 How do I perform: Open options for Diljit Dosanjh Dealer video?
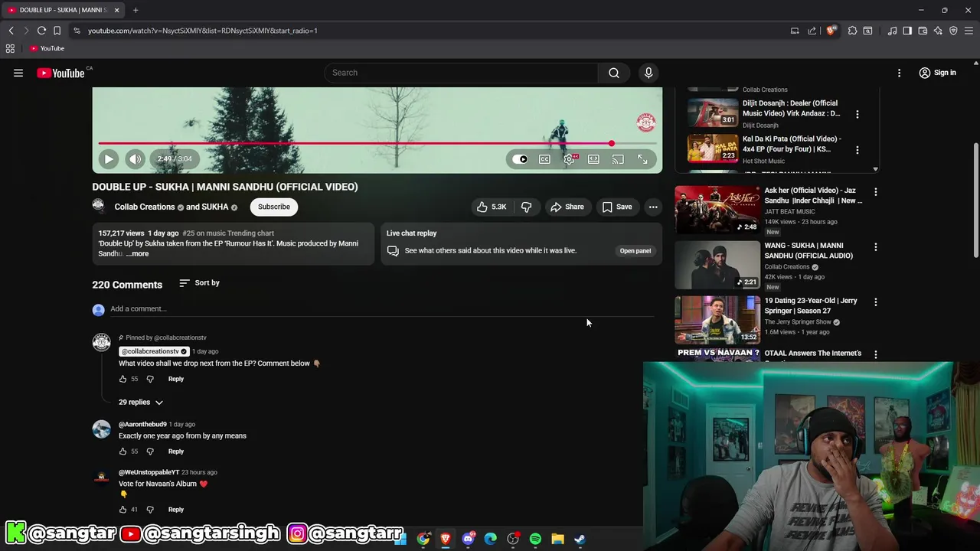[857, 114]
